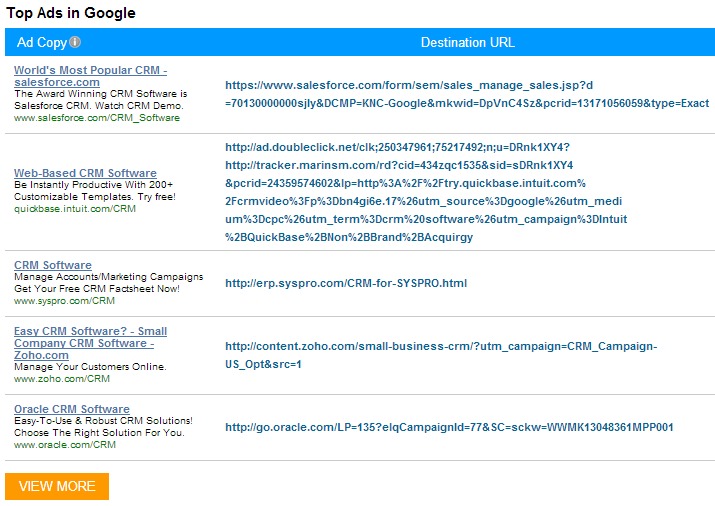This screenshot has width=715, height=506.
Task: Open the Web-Based CRM Software ad title
Action: tap(85, 173)
